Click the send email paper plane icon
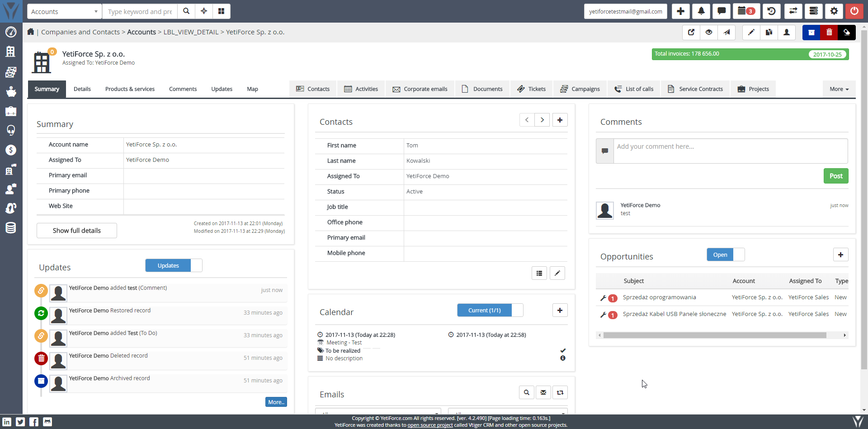The width and height of the screenshot is (868, 429). (726, 33)
